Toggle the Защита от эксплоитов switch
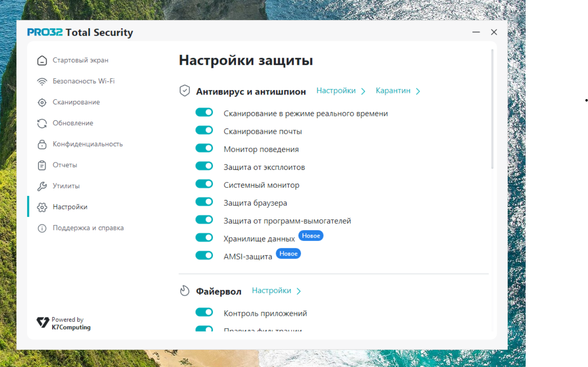The image size is (588, 367). (204, 166)
